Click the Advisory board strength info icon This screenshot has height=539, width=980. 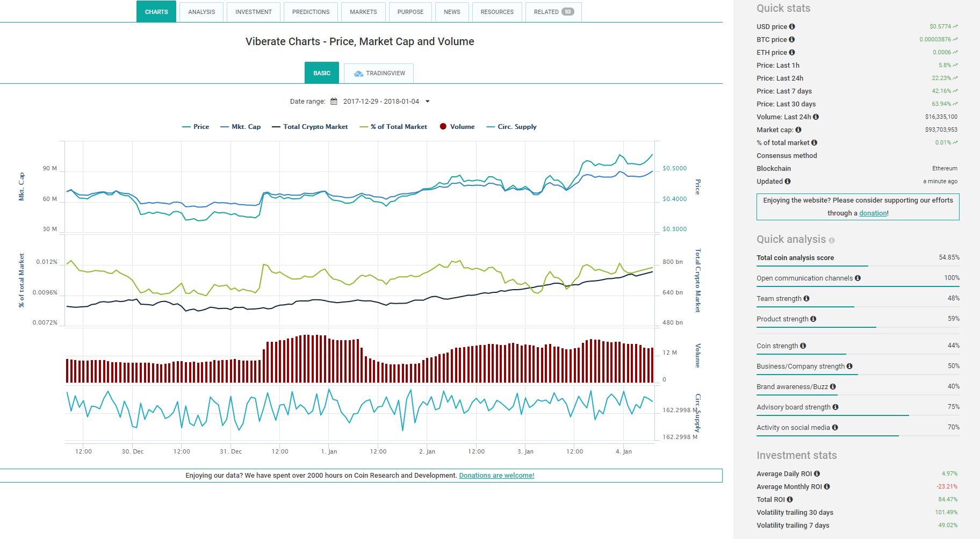(x=835, y=407)
